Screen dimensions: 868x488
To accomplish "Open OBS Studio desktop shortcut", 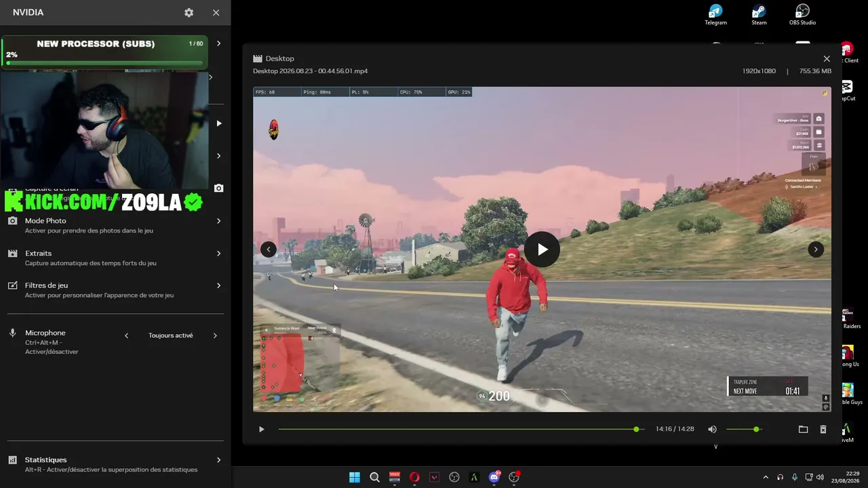I will tap(802, 15).
